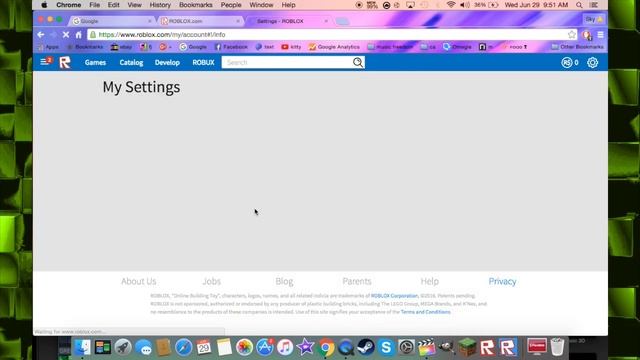
Task: Open the App Store dock icon
Action: pyautogui.click(x=264, y=347)
